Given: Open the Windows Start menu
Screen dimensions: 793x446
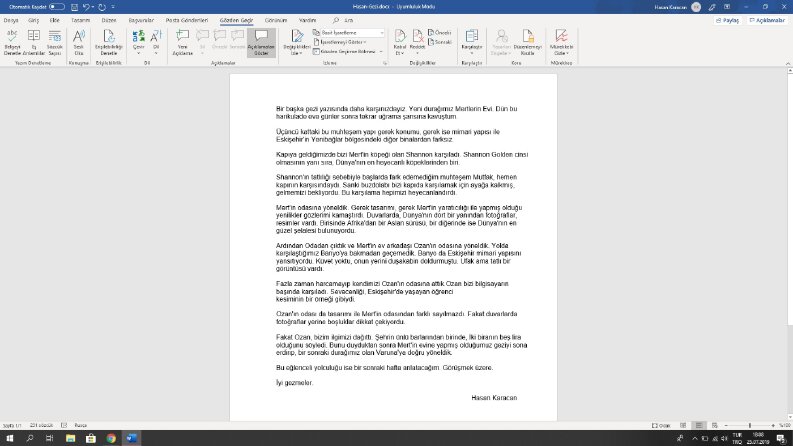Looking at the screenshot, I should [10, 438].
